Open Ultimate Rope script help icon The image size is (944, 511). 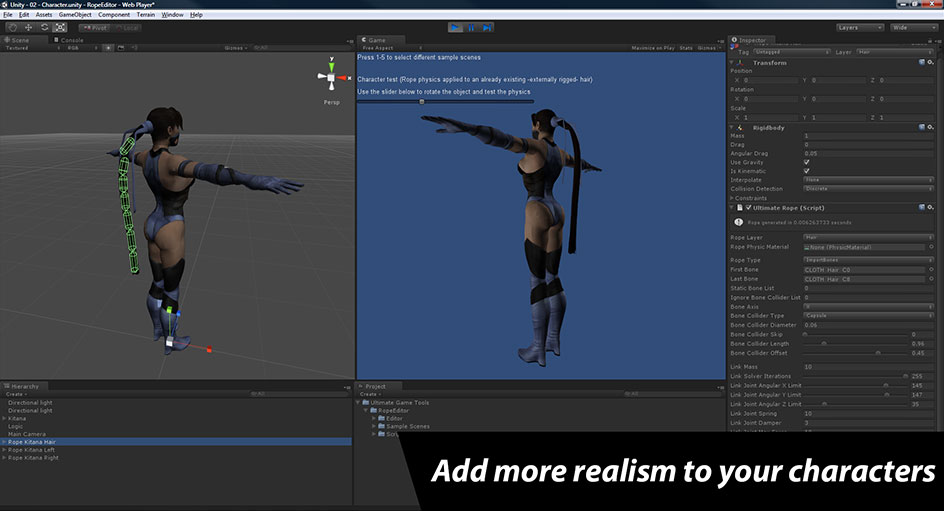click(921, 207)
